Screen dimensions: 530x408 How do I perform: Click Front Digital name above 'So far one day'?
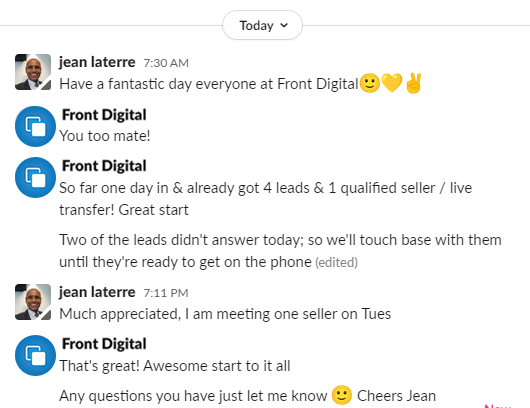click(104, 166)
